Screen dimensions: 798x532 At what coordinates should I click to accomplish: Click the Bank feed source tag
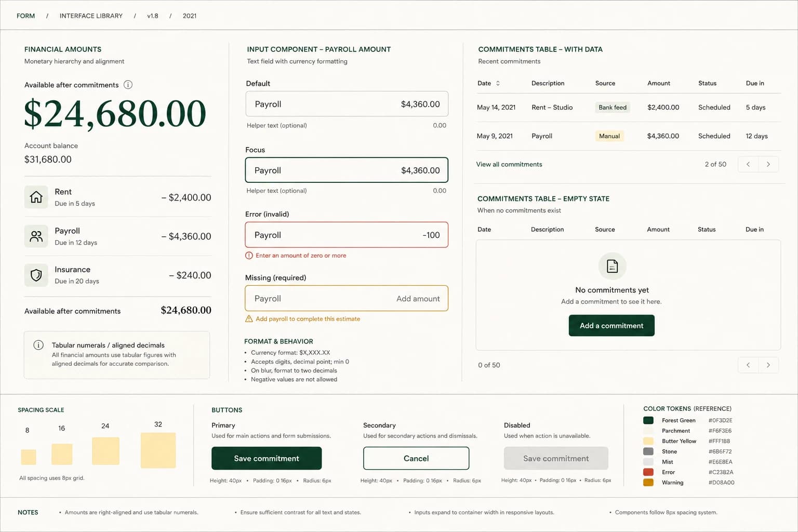(613, 108)
